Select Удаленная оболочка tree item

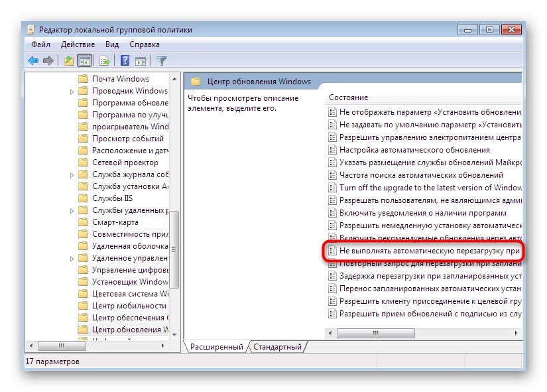coord(130,245)
